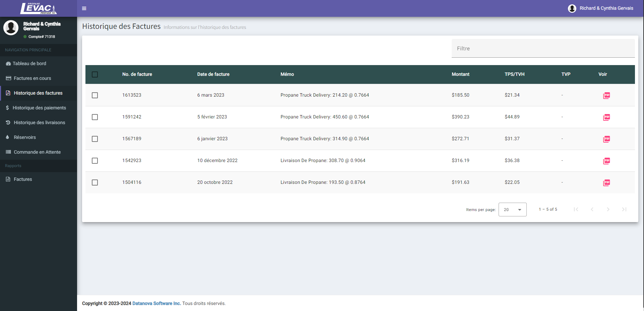This screenshot has width=644, height=311.
Task: Open Commande en Attente menu item
Action: (x=39, y=152)
